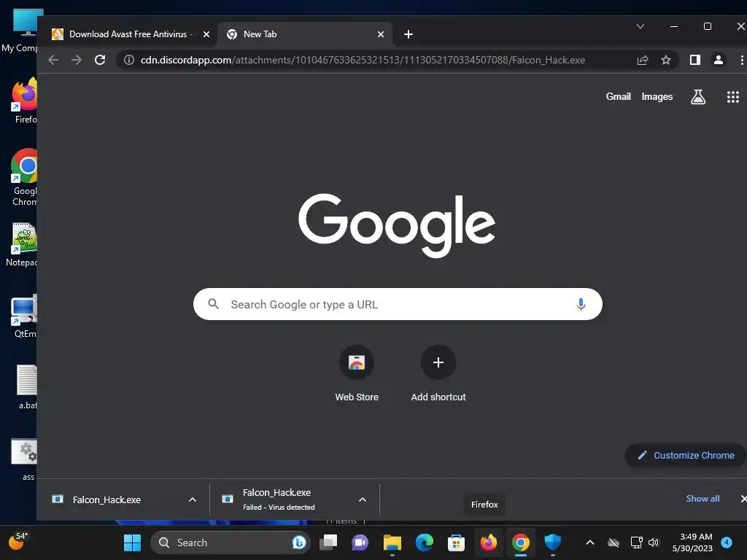Close the downloads bar

743,499
